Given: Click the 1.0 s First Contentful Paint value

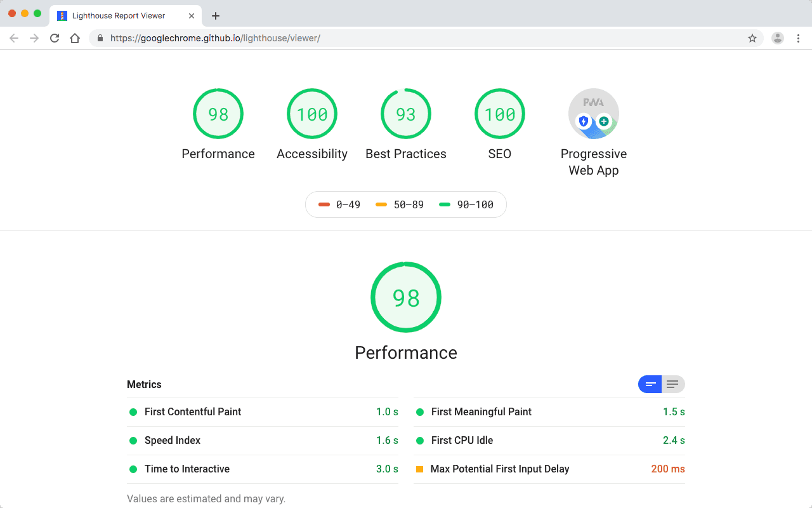Looking at the screenshot, I should coord(387,412).
